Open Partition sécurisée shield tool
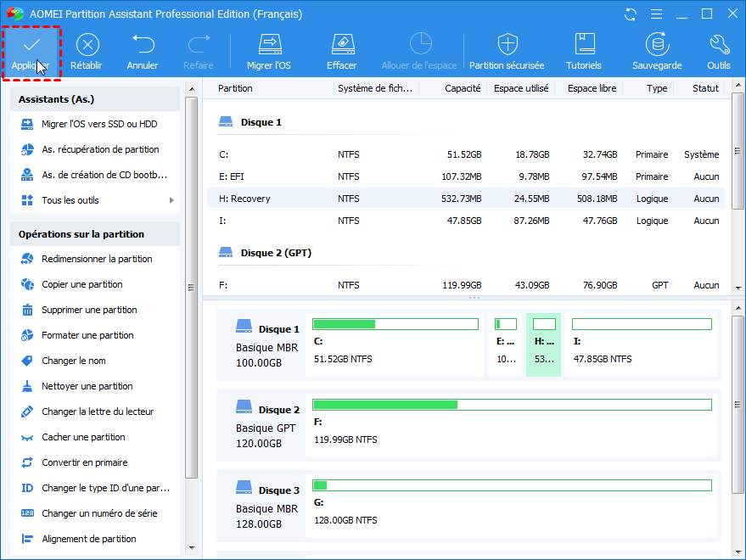Image resolution: width=746 pixels, height=560 pixels. [x=507, y=45]
